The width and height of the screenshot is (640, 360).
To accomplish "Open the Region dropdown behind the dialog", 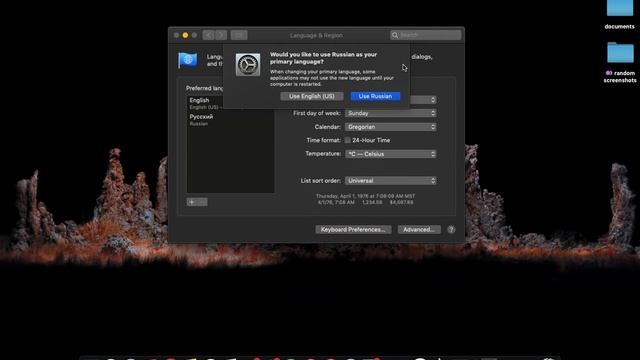I will click(423, 100).
